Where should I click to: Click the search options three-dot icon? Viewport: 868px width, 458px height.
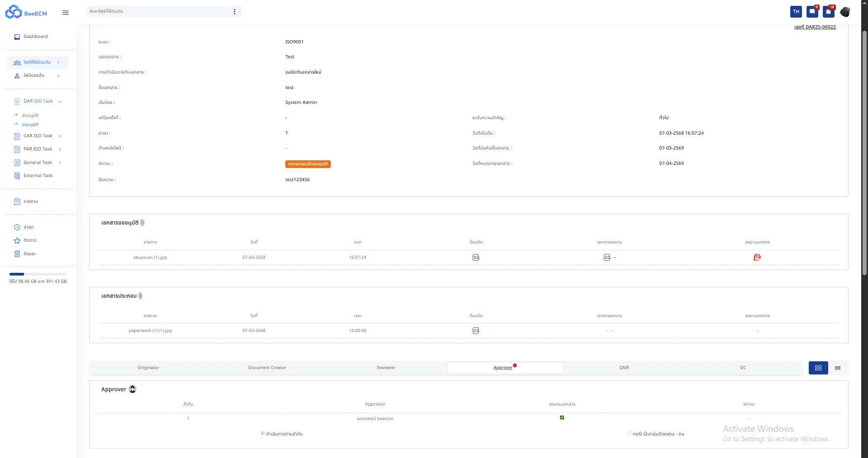(x=234, y=12)
